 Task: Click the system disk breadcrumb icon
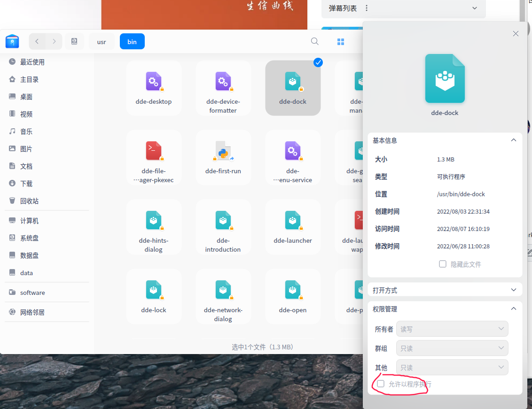pyautogui.click(x=74, y=41)
